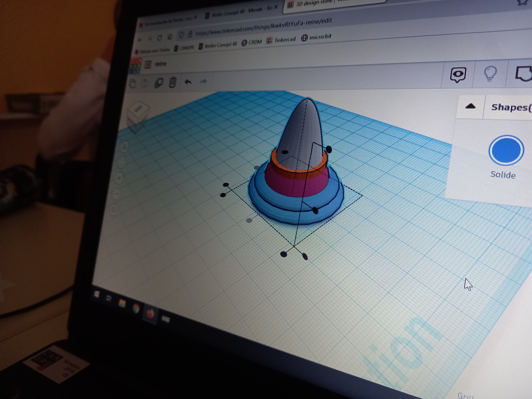
Task: Reload the page with the refresh icon
Action: (160, 38)
